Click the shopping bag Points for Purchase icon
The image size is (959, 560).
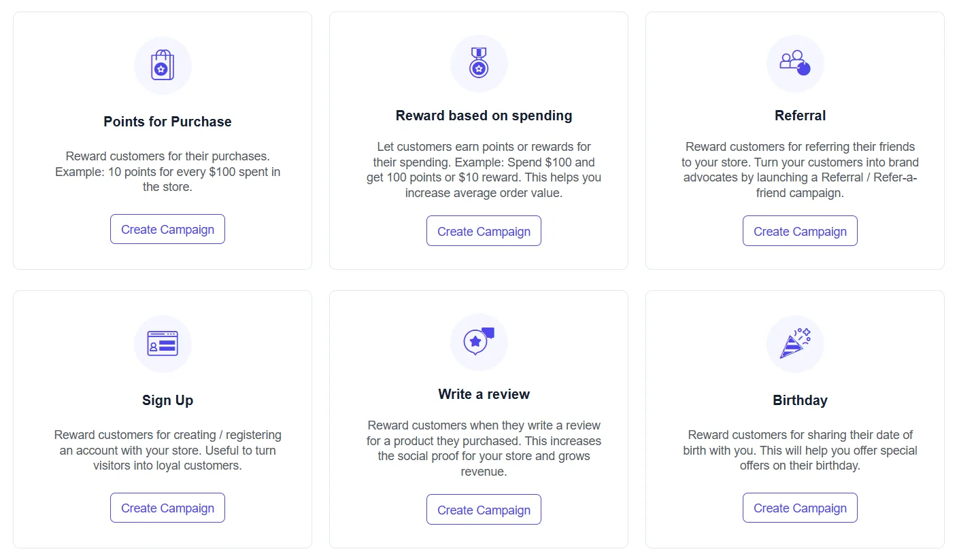click(163, 65)
